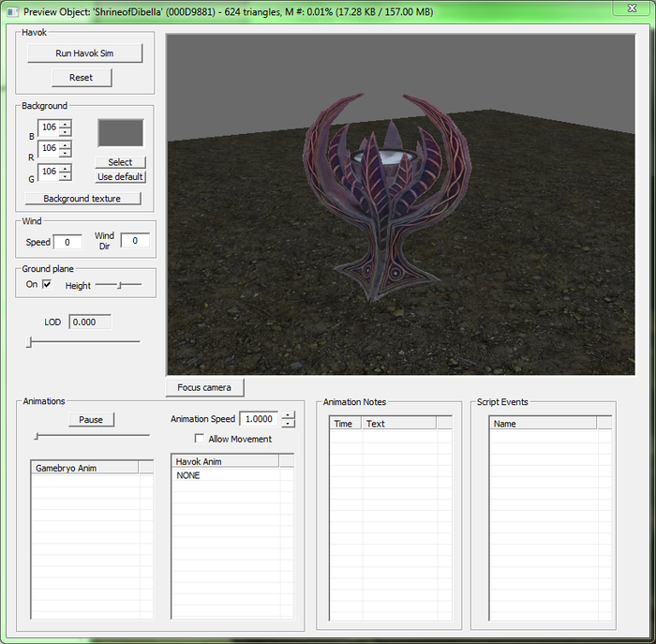Click the LOD slider handle

[x=29, y=342]
